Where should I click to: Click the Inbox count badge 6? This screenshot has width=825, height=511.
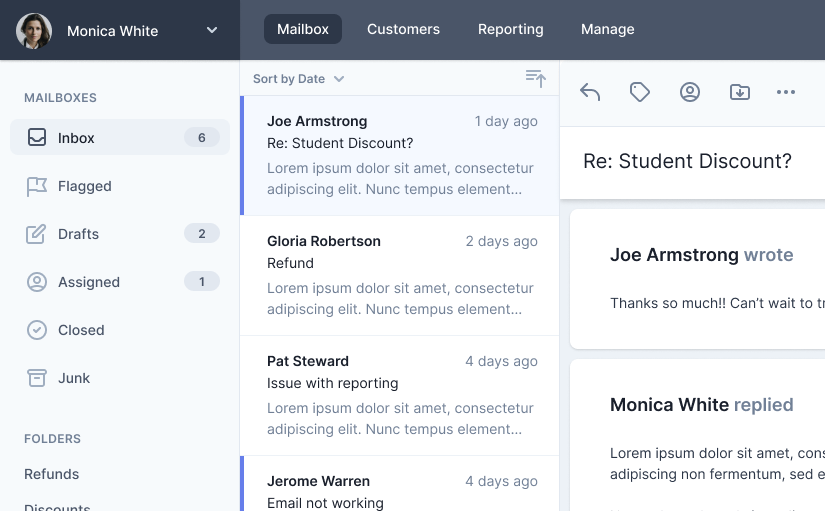click(x=202, y=137)
